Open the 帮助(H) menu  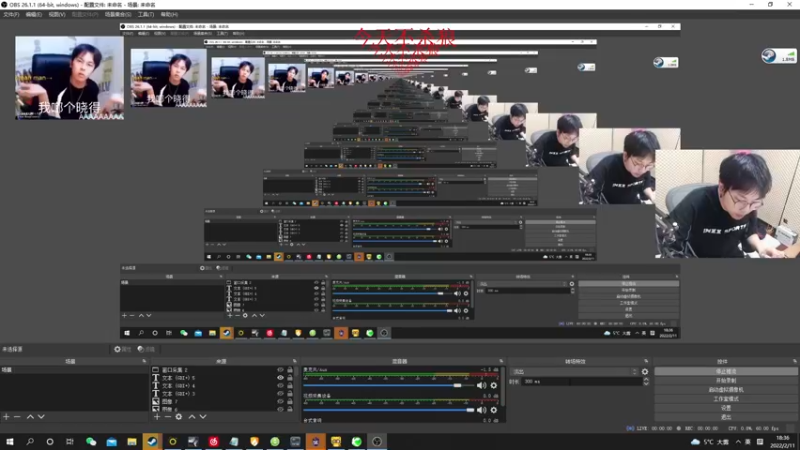pyautogui.click(x=169, y=14)
